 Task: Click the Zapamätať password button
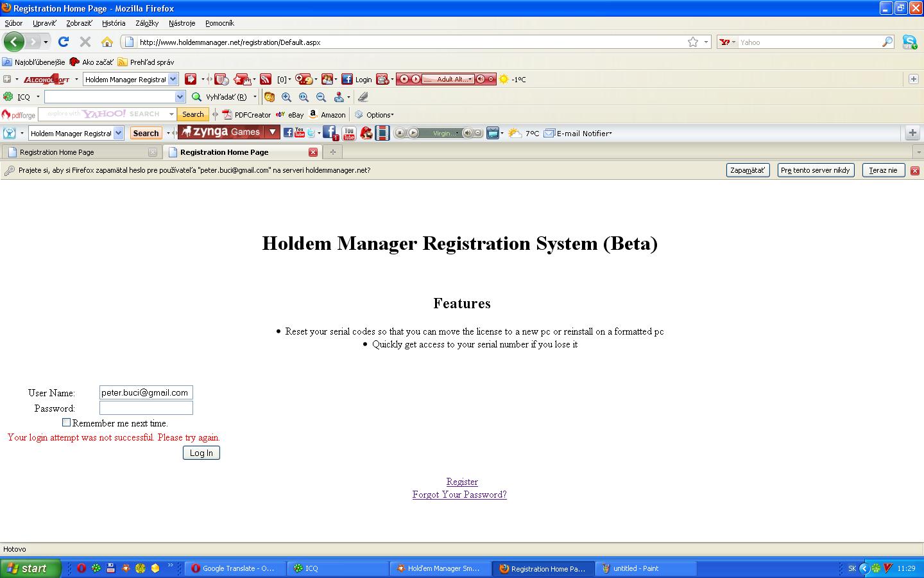pyautogui.click(x=748, y=170)
